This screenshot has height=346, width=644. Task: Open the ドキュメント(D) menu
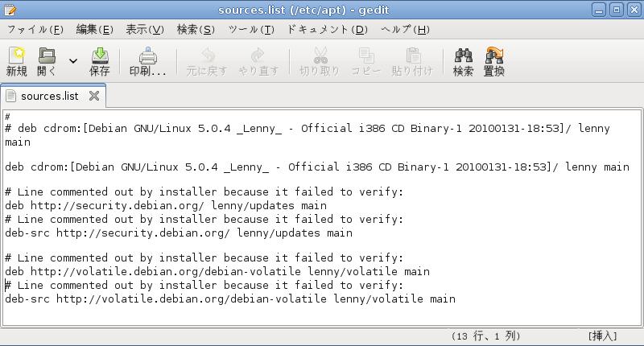click(327, 30)
